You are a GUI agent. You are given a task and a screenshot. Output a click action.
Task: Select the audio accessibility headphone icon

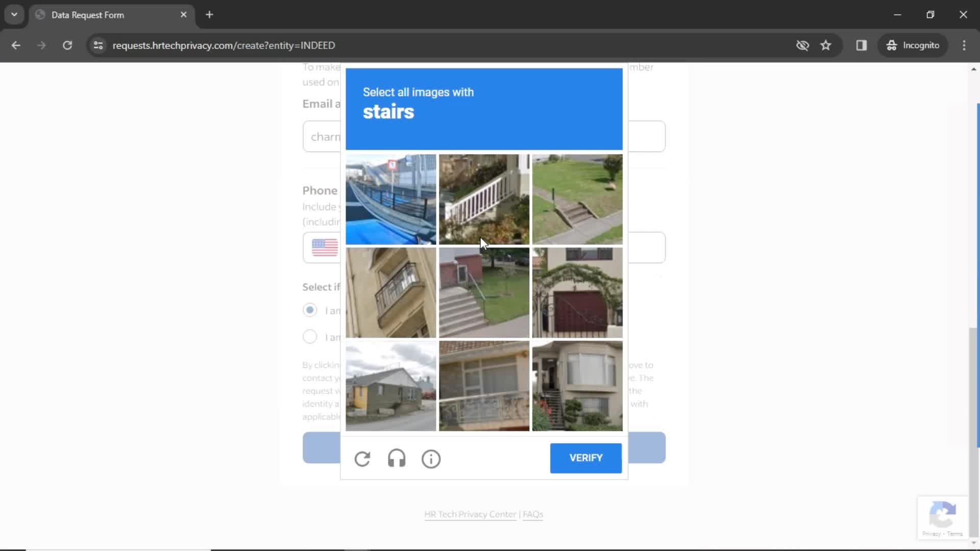[x=397, y=458]
